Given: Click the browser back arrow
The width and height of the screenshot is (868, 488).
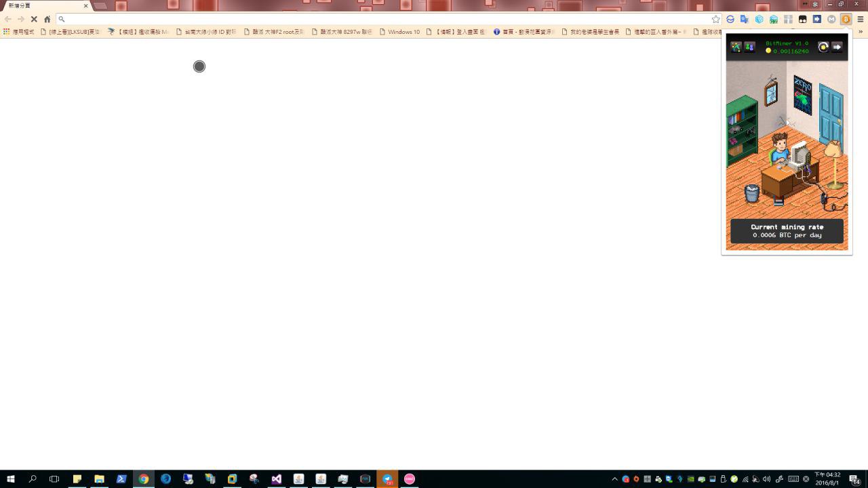Looking at the screenshot, I should click(x=7, y=19).
